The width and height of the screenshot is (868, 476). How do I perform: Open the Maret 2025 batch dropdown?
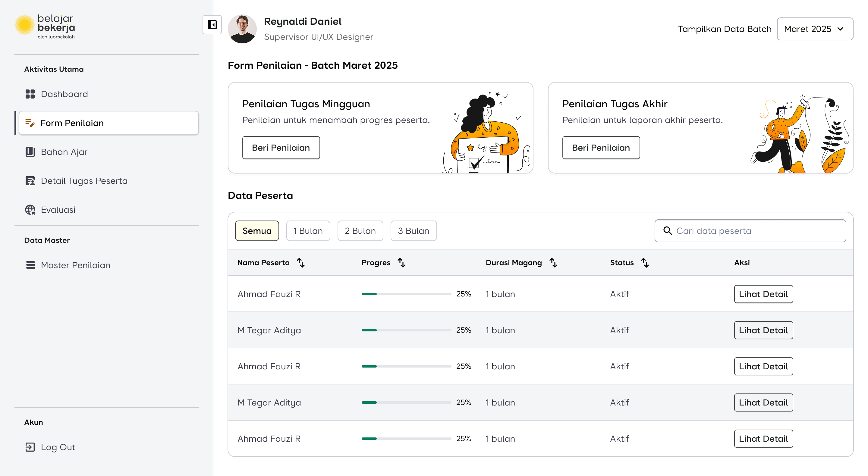point(814,29)
